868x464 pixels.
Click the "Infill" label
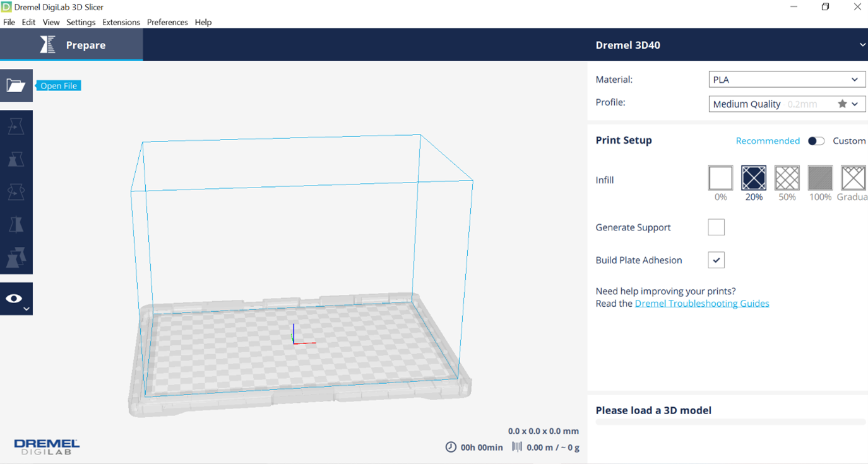click(x=605, y=180)
